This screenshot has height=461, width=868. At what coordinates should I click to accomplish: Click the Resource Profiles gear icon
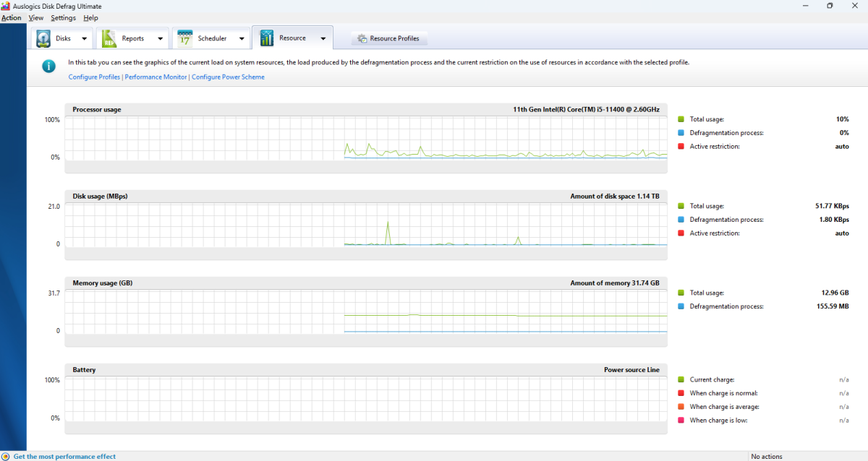tap(362, 38)
